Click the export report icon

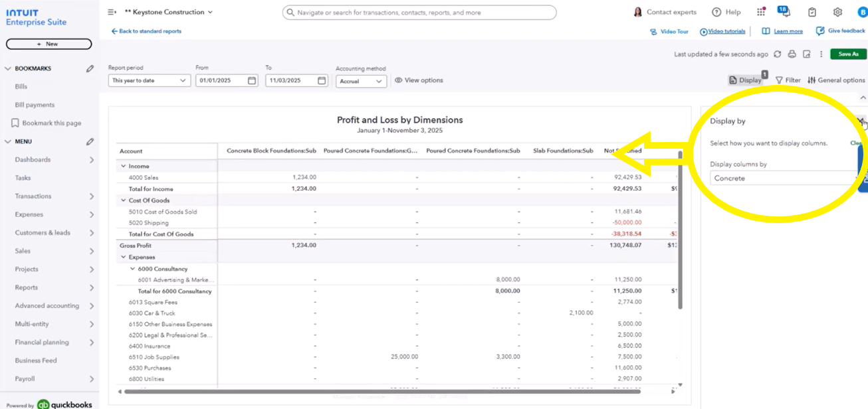pyautogui.click(x=806, y=54)
